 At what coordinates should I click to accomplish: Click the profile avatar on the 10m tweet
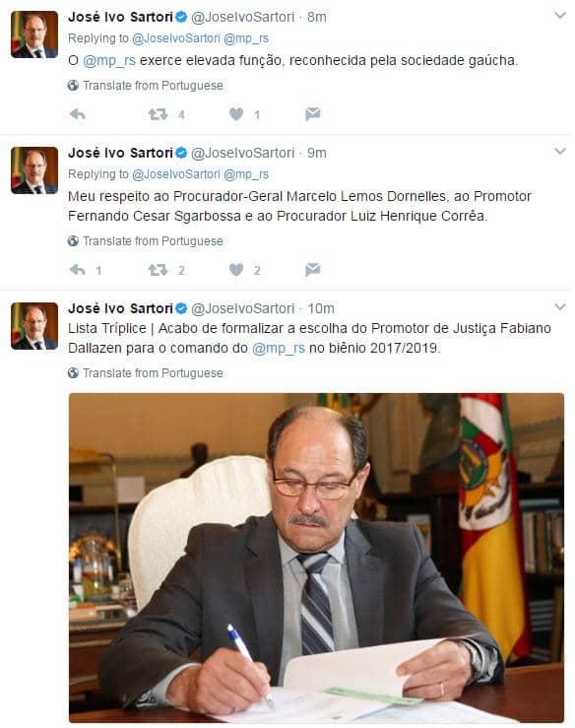pyautogui.click(x=34, y=326)
